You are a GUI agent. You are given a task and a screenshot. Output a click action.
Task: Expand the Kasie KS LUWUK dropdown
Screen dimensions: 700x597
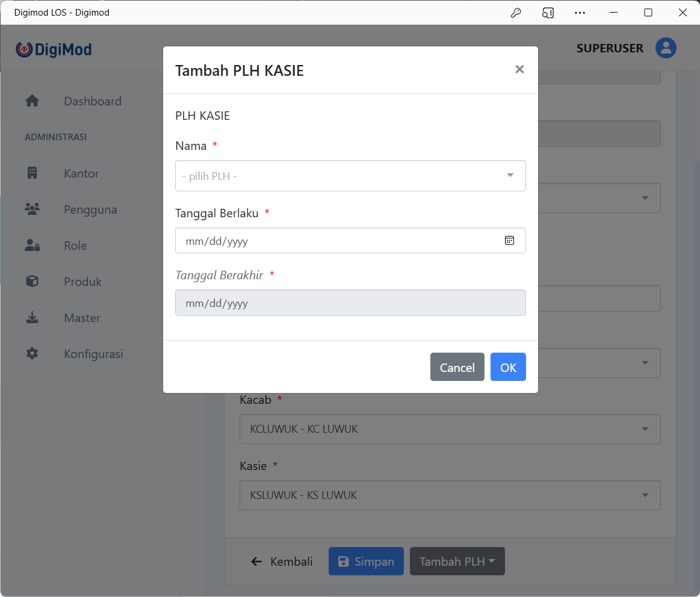(450, 495)
